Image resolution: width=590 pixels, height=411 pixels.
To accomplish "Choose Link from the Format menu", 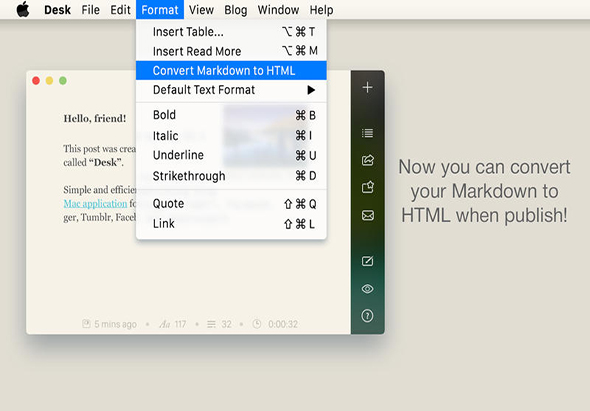I will point(231,224).
